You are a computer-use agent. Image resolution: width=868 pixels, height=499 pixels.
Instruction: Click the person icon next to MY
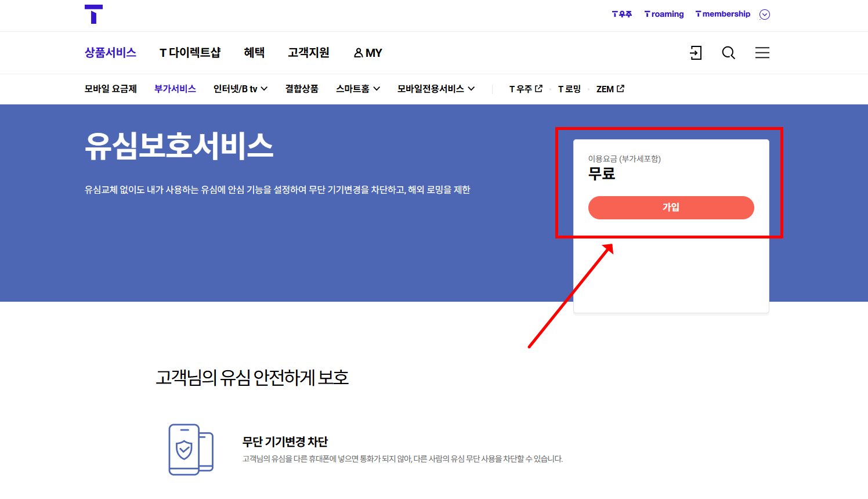pos(358,53)
